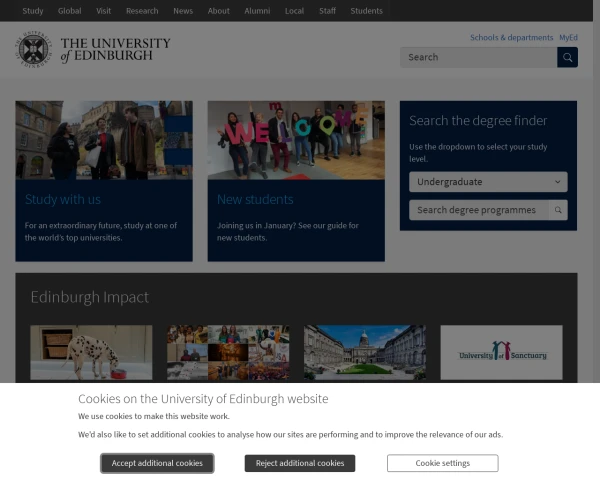The width and height of the screenshot is (600, 480).
Task: Click the WELCOME letters group photo
Action: (296, 140)
